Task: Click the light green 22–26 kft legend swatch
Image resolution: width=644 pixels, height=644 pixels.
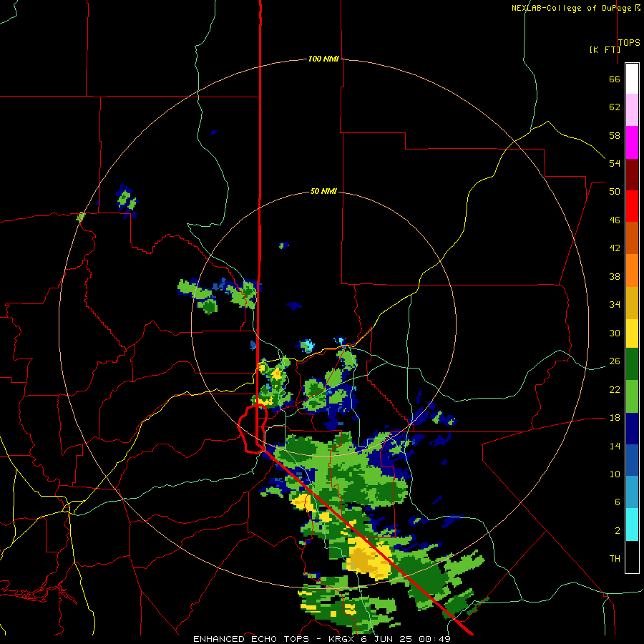Action: coord(632,396)
